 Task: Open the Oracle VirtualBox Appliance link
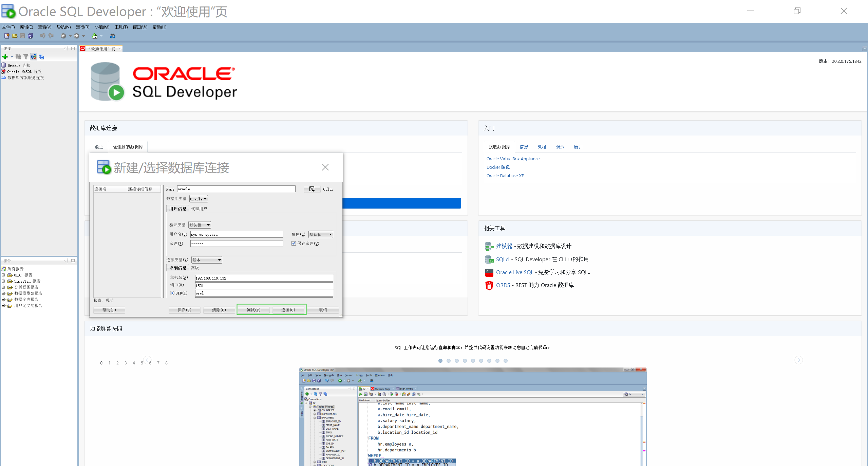[x=513, y=159]
